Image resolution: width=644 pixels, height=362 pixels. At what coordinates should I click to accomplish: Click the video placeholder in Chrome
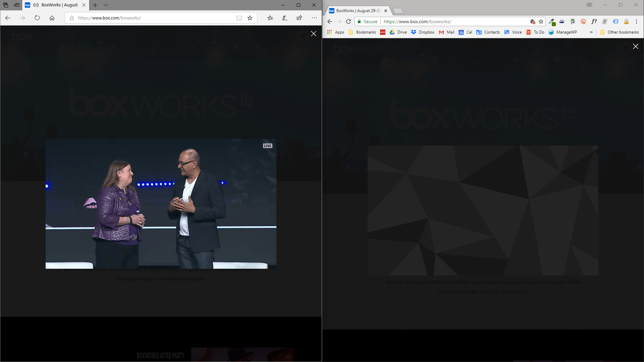[x=483, y=210]
